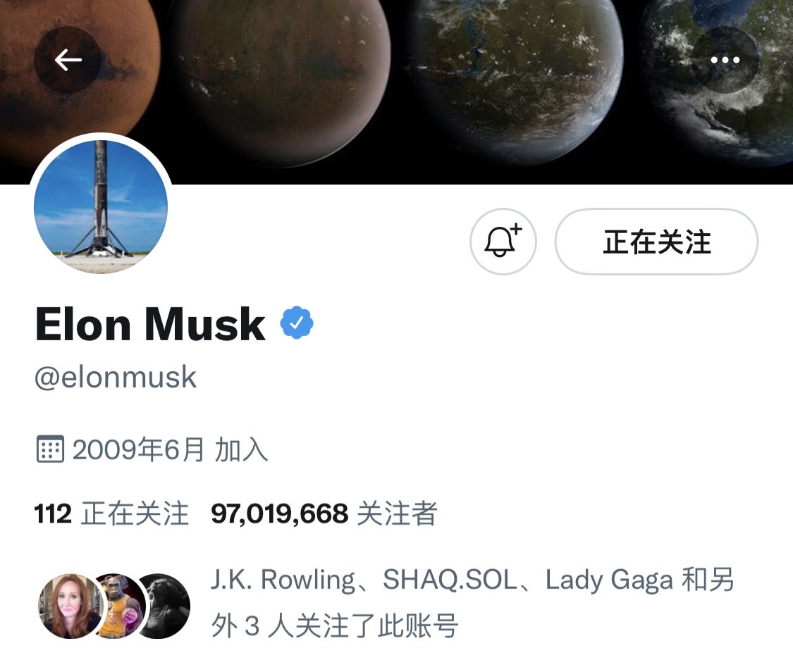Click the @elonmusk handle text
This screenshot has height=672, width=793.
(116, 377)
